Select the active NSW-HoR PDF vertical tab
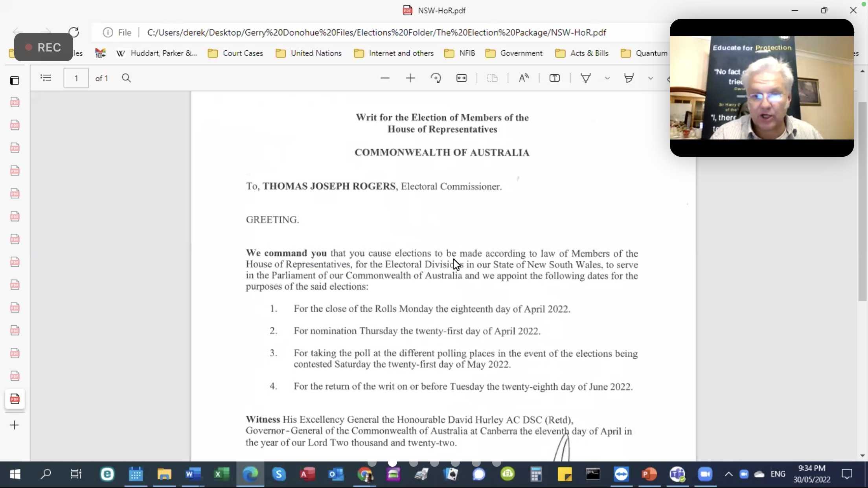The height and width of the screenshot is (488, 868). pos(15,399)
